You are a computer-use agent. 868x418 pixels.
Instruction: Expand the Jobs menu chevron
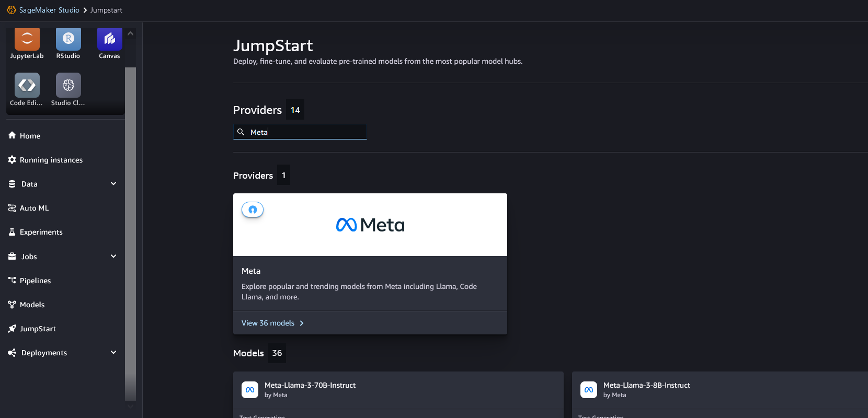coord(113,256)
